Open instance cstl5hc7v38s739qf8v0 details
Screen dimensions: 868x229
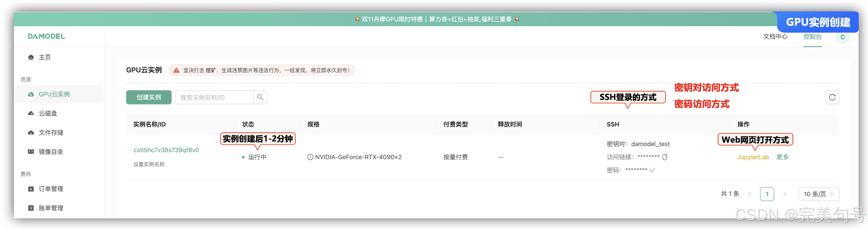click(166, 150)
